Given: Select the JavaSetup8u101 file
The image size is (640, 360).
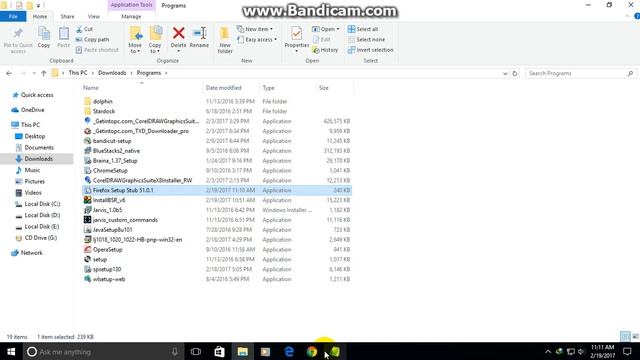Looking at the screenshot, I should tap(112, 230).
